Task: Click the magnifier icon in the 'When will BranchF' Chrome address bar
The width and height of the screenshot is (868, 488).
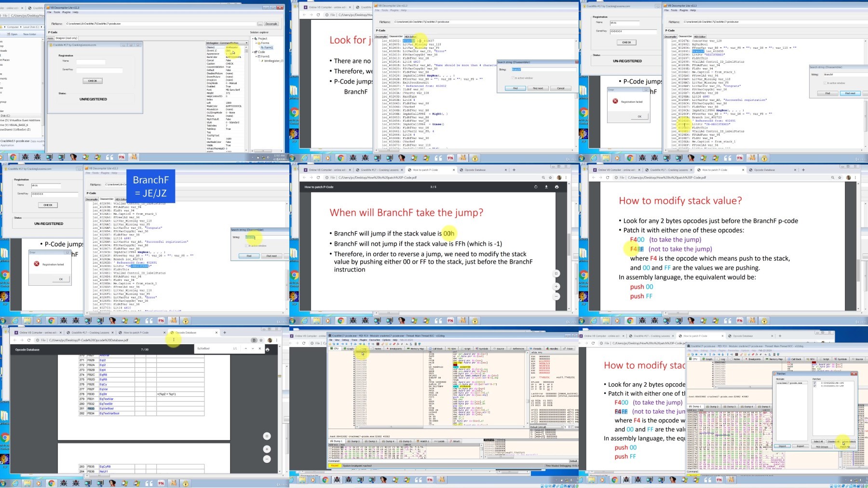Action: tap(543, 178)
